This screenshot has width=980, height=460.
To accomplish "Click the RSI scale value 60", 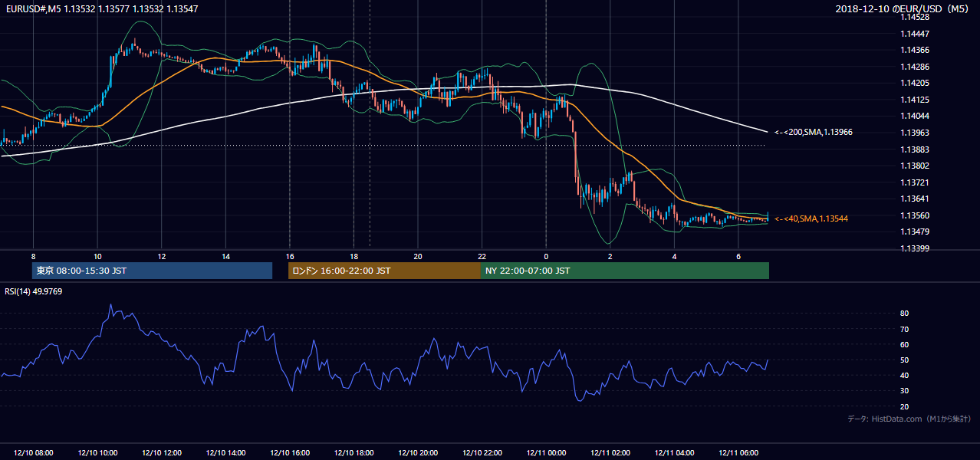I will coord(905,344).
